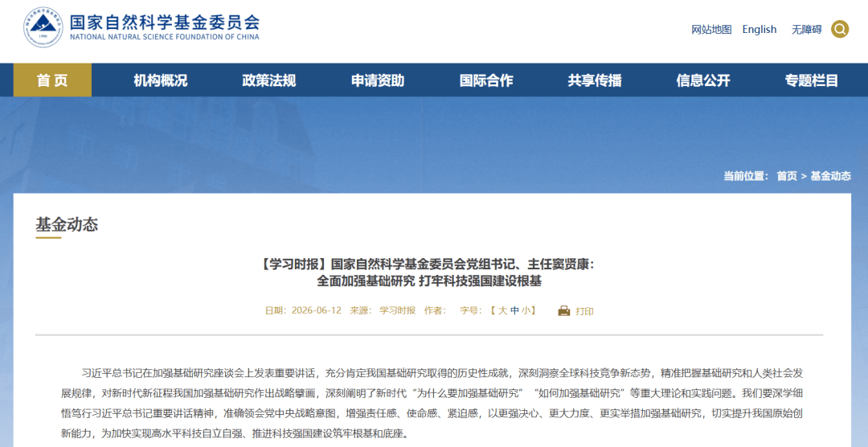The width and height of the screenshot is (868, 447).
Task: Open the 政策法规 menu
Action: (x=269, y=80)
